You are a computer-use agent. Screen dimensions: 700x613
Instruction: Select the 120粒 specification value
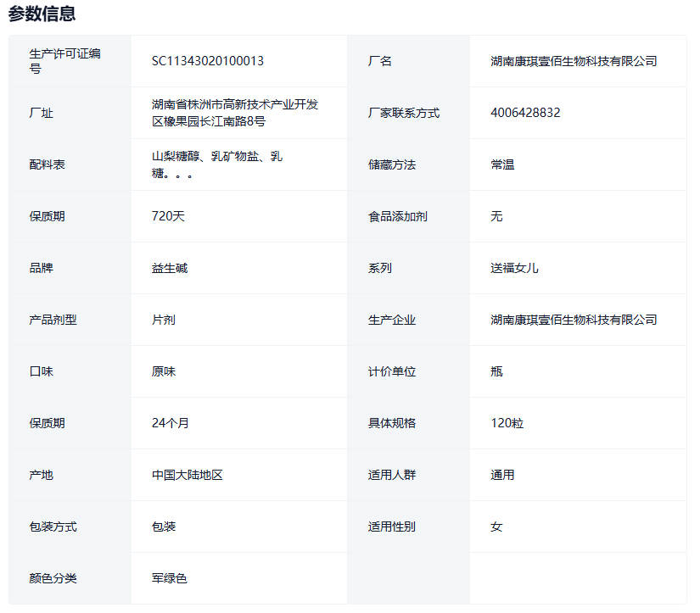click(507, 423)
